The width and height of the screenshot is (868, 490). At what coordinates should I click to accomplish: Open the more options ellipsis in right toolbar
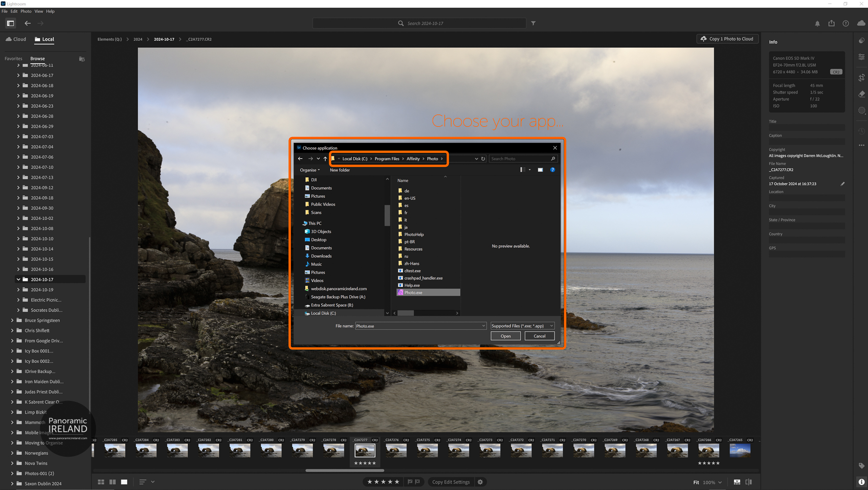[862, 145]
